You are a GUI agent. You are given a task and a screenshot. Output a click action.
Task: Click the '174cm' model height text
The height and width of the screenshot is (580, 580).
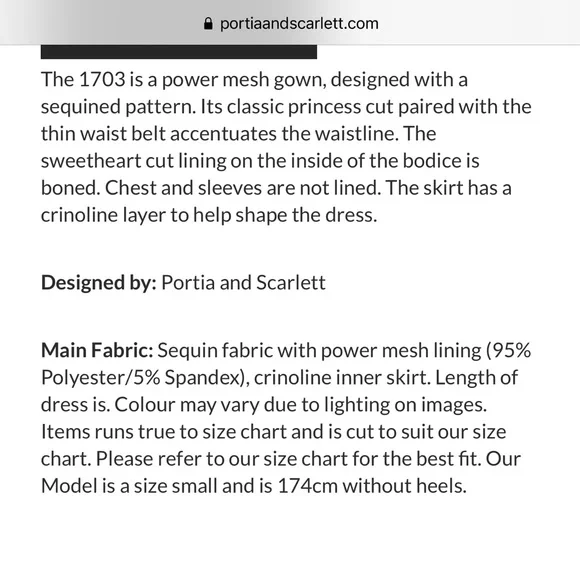click(308, 486)
